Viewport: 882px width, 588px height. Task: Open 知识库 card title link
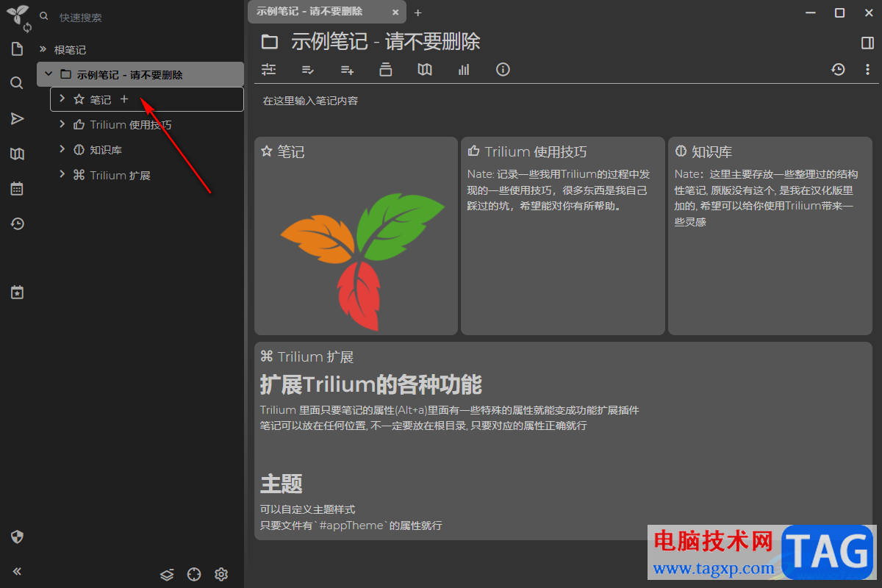[711, 152]
